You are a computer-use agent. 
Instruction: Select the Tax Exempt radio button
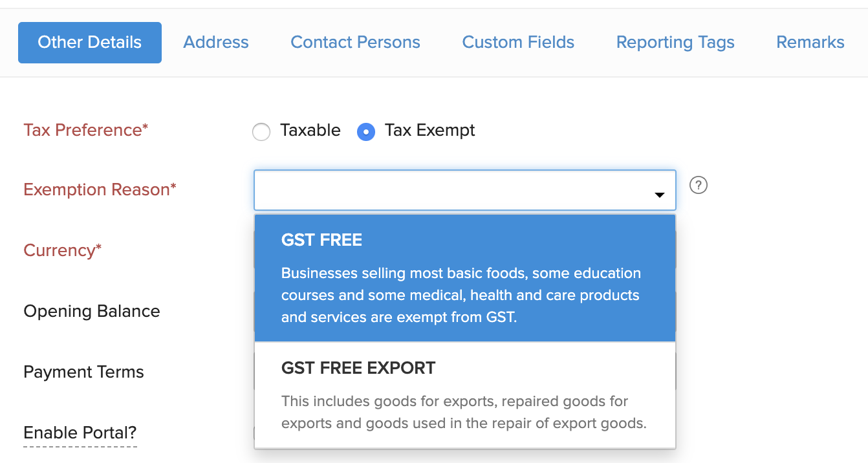click(366, 132)
